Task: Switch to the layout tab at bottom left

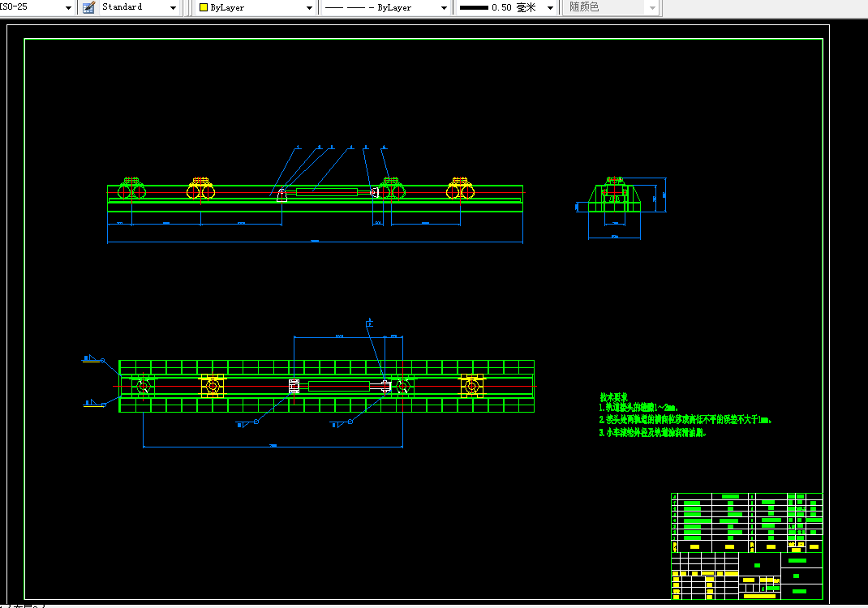Action: [24, 606]
